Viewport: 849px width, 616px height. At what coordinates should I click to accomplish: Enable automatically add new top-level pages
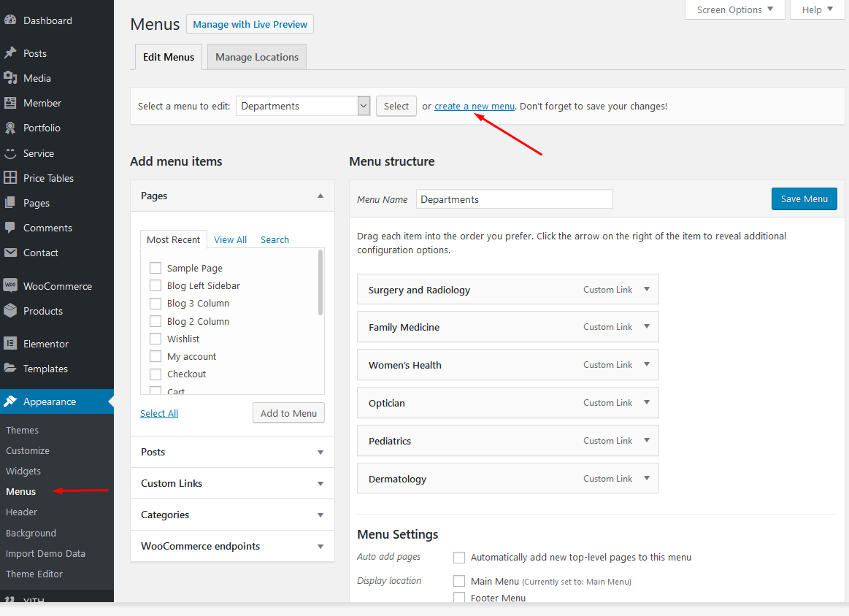pyautogui.click(x=459, y=558)
